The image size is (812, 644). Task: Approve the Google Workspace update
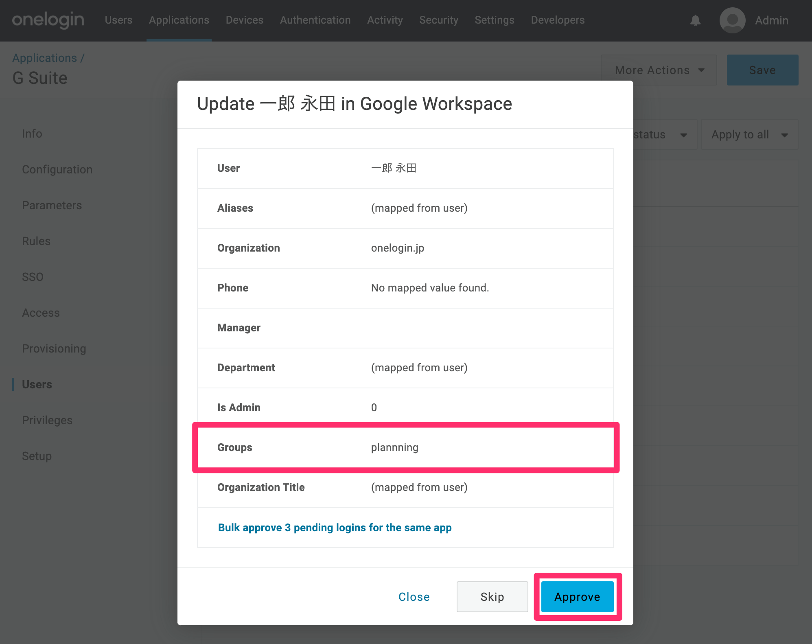click(577, 597)
